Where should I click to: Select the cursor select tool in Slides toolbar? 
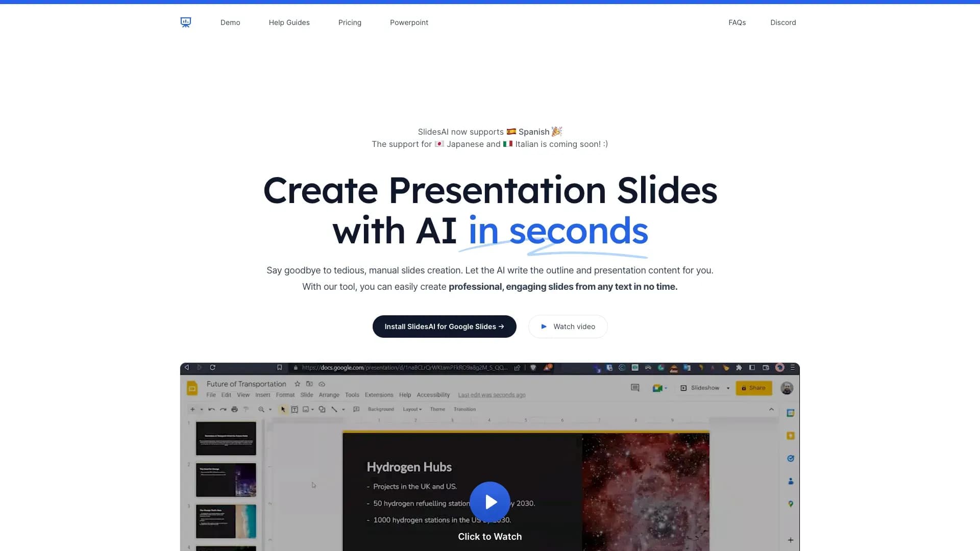(x=283, y=409)
